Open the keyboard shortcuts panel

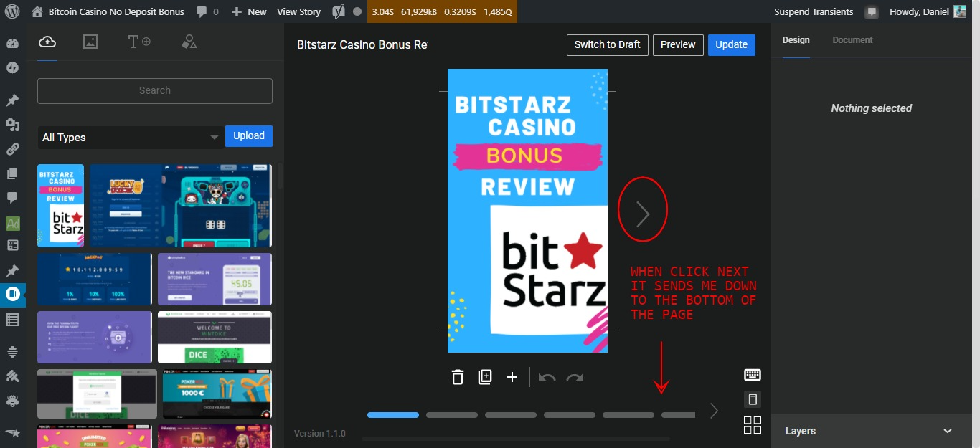[x=753, y=375]
